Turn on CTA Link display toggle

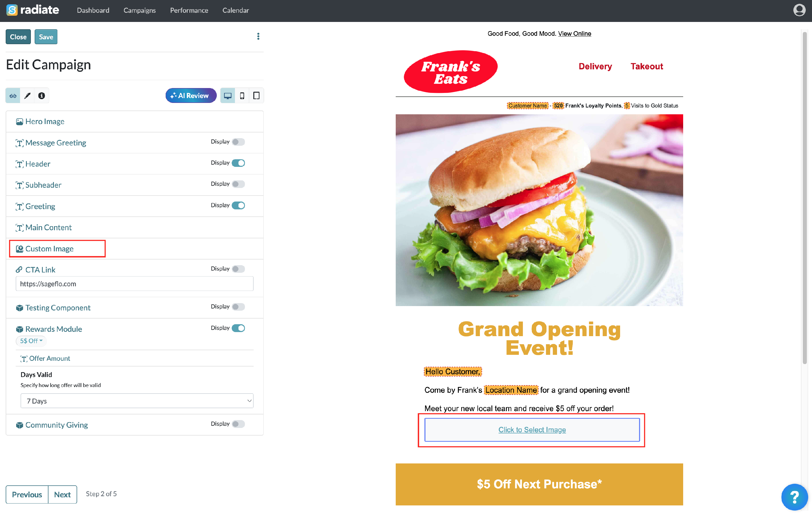tap(238, 269)
